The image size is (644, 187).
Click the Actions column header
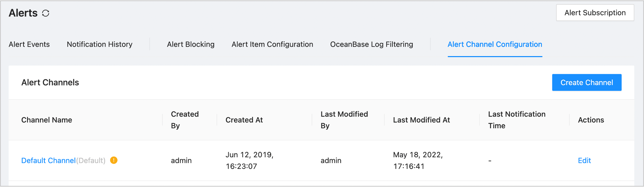[591, 120]
